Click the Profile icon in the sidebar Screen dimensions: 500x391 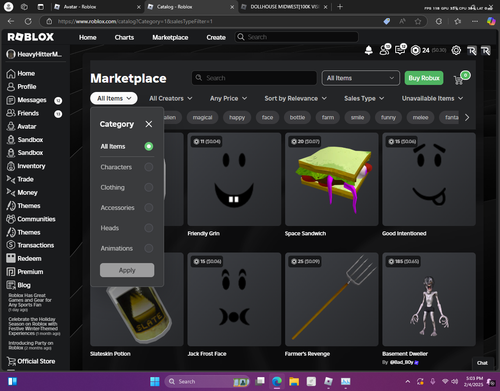click(x=11, y=87)
